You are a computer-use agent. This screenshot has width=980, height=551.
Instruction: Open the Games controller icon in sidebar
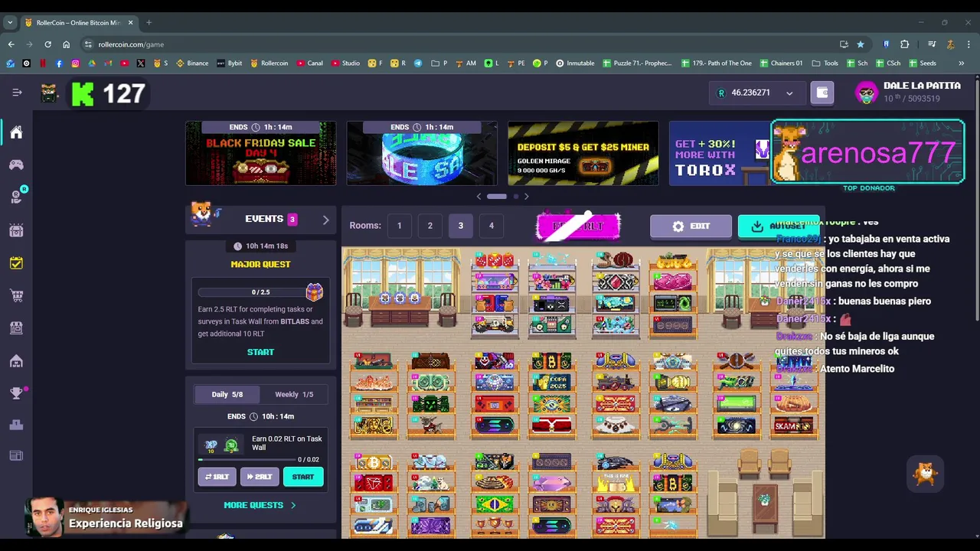pyautogui.click(x=16, y=165)
